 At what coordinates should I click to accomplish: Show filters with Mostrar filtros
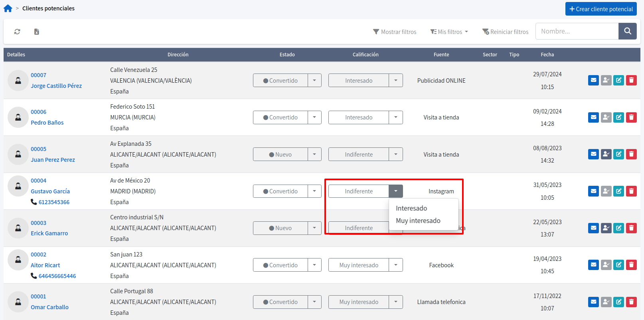[395, 32]
